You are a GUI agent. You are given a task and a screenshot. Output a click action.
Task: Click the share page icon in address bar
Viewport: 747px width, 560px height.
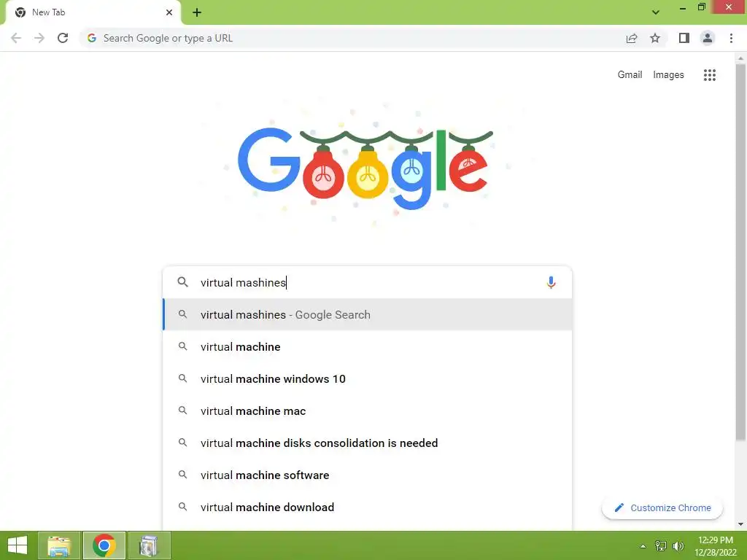pyautogui.click(x=632, y=38)
